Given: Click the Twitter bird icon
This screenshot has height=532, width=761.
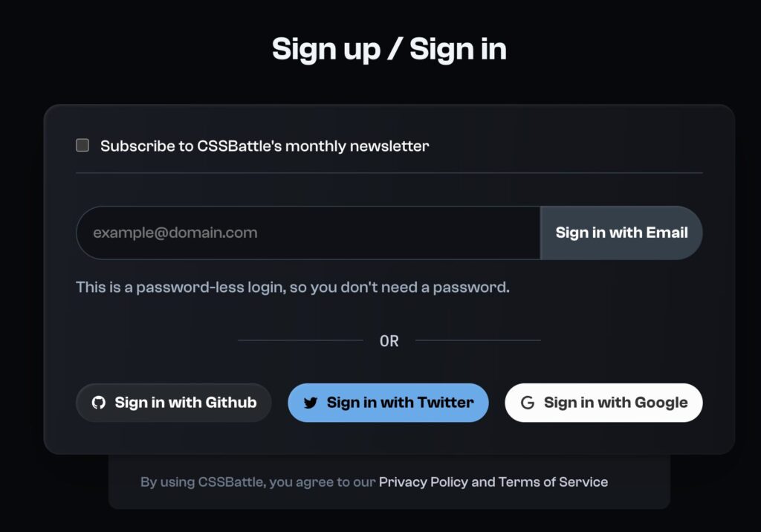Looking at the screenshot, I should [311, 403].
